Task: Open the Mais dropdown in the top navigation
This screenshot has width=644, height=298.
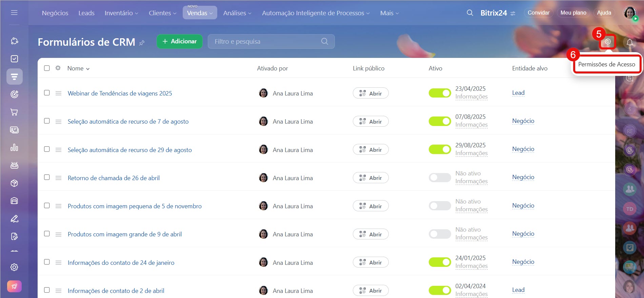Action: pos(389,13)
